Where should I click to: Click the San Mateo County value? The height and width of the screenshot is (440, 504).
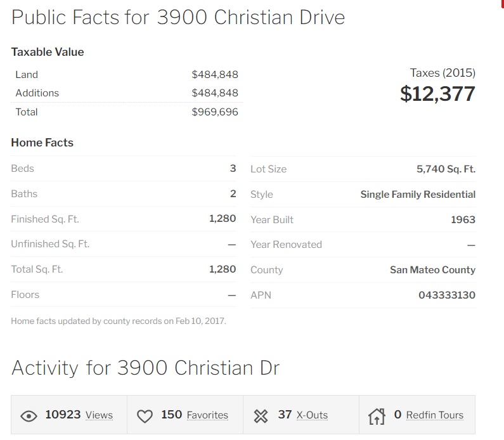(x=432, y=269)
